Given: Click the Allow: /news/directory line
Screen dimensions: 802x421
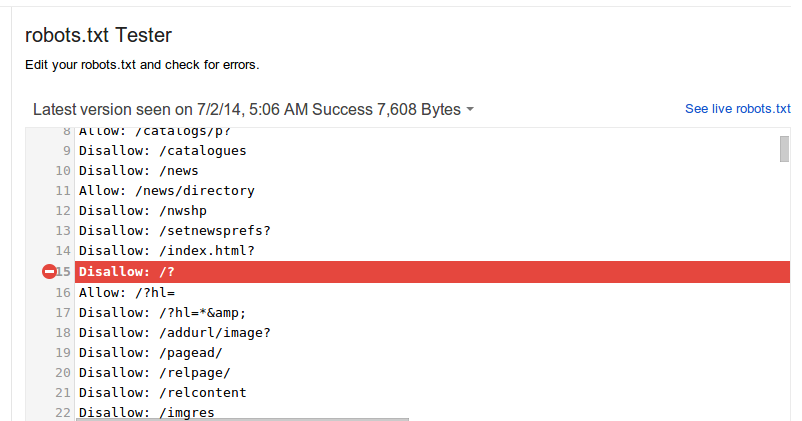Looking at the screenshot, I should [x=166, y=190].
